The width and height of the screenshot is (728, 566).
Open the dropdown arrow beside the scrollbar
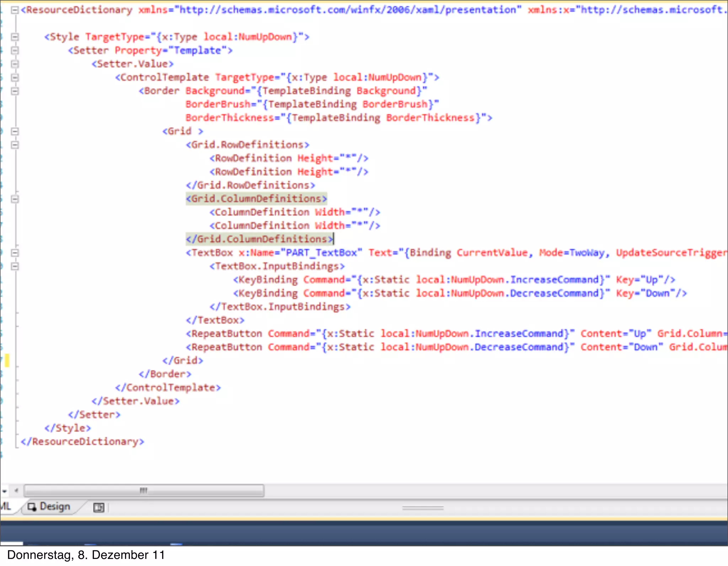tap(5, 491)
